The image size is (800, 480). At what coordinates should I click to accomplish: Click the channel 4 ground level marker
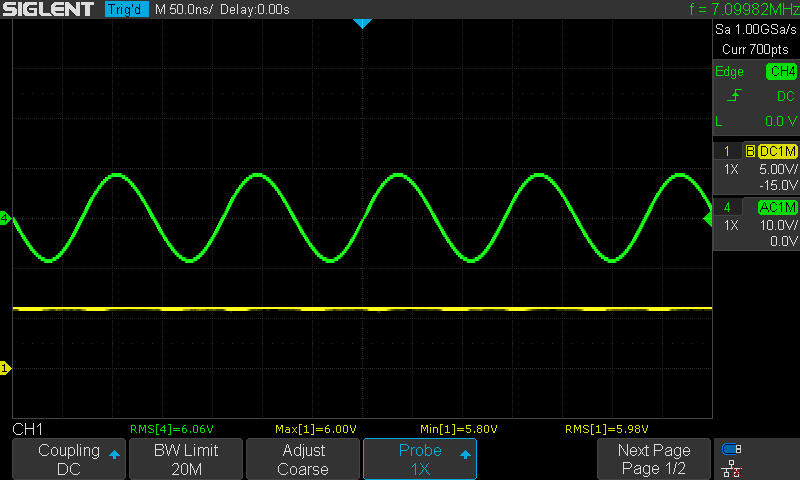[5, 218]
